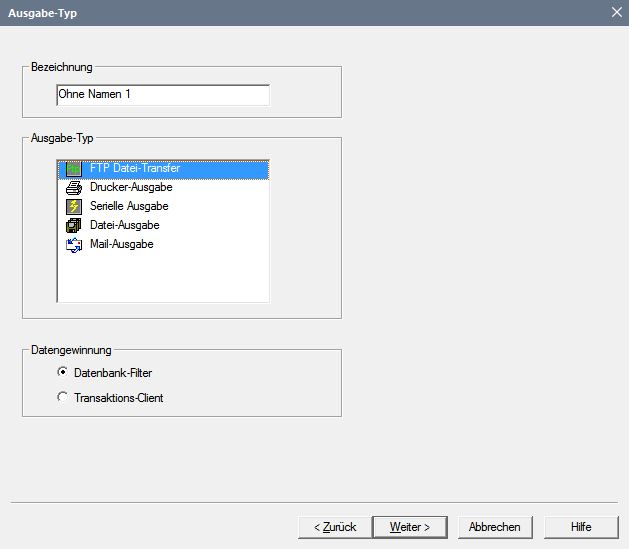Select the FTP Datei-Transfer list entry text
Viewport: 629px width, 549px height.
click(x=135, y=169)
